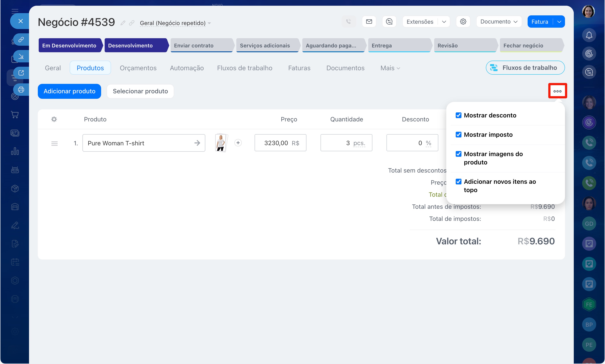Click the plus icon beside product image
The width and height of the screenshot is (605, 364).
pyautogui.click(x=238, y=143)
